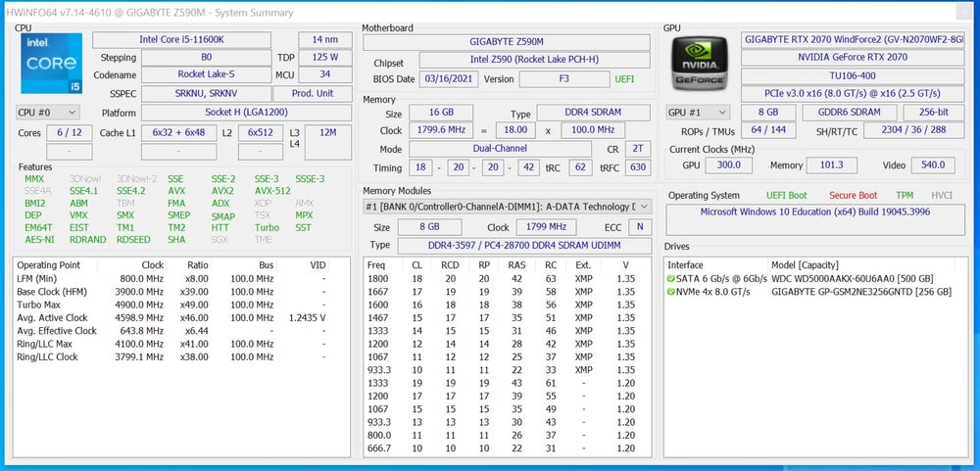This screenshot has width=980, height=471.
Task: Click the L1 cache 6x32 + 6x48 value
Action: coord(178,132)
